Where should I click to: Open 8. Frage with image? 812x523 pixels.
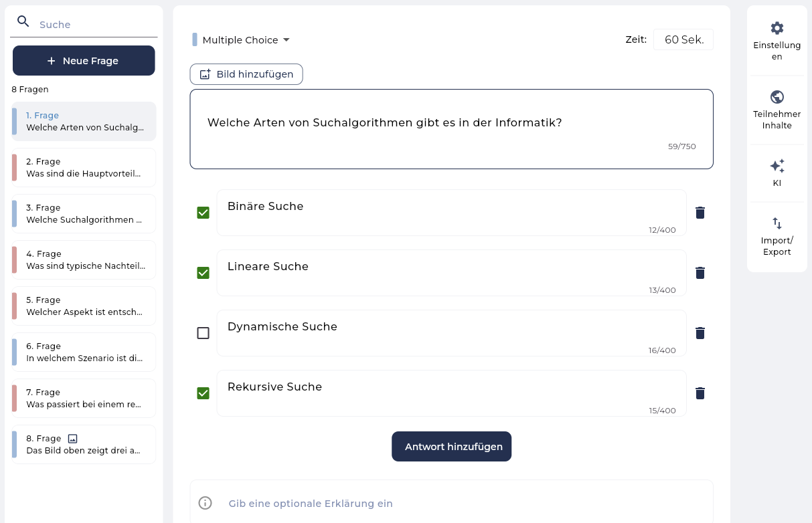[84, 444]
